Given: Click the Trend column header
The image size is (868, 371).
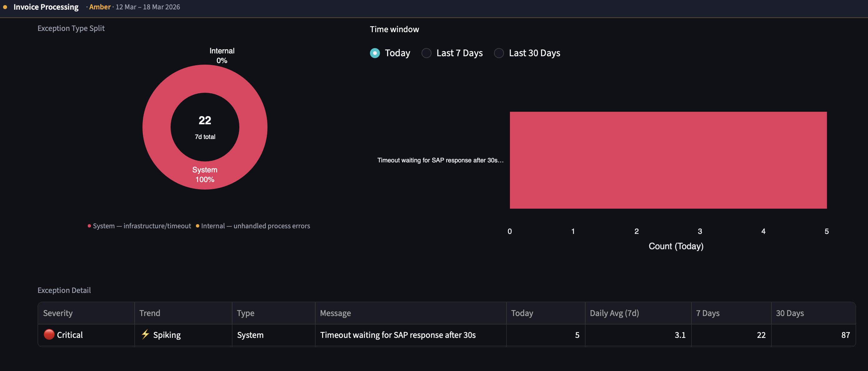Looking at the screenshot, I should (150, 313).
